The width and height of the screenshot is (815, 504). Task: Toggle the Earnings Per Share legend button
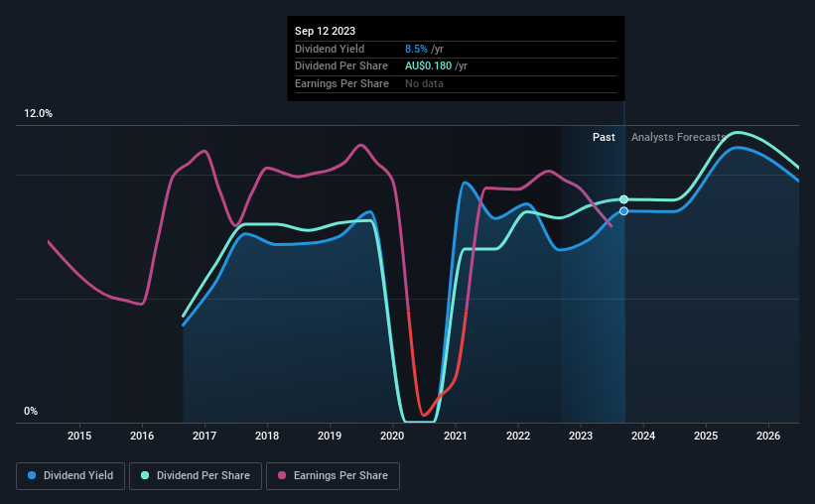(333, 476)
